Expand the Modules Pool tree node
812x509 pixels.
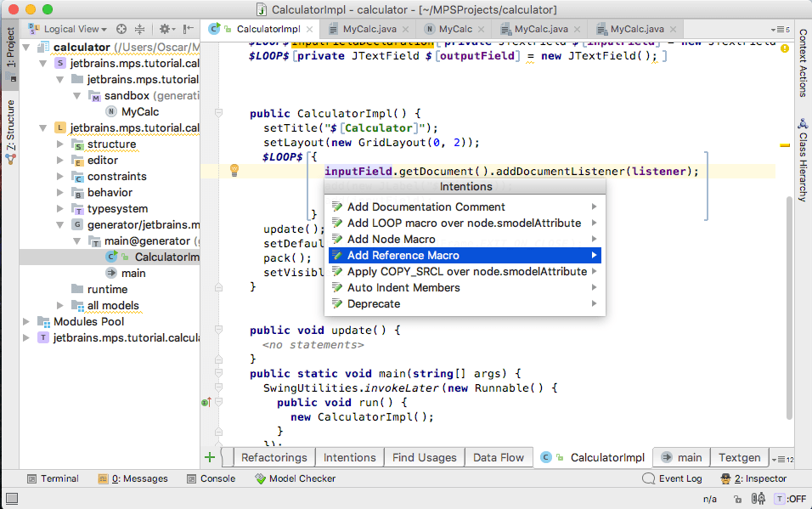point(26,322)
